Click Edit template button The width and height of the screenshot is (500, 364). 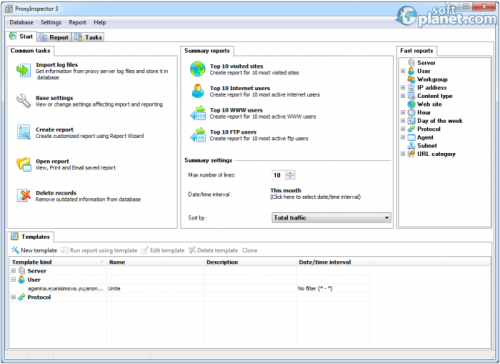click(163, 250)
